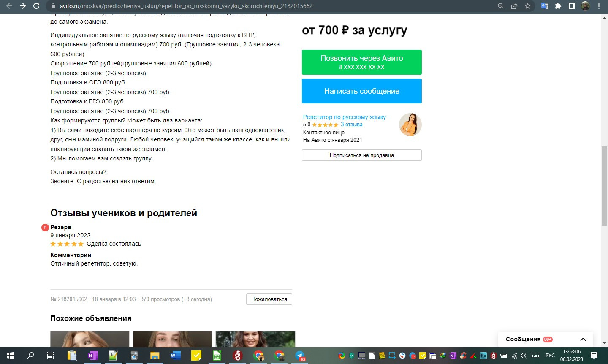Open LibreOffice Calc from taskbar
608x364 pixels.
217,356
